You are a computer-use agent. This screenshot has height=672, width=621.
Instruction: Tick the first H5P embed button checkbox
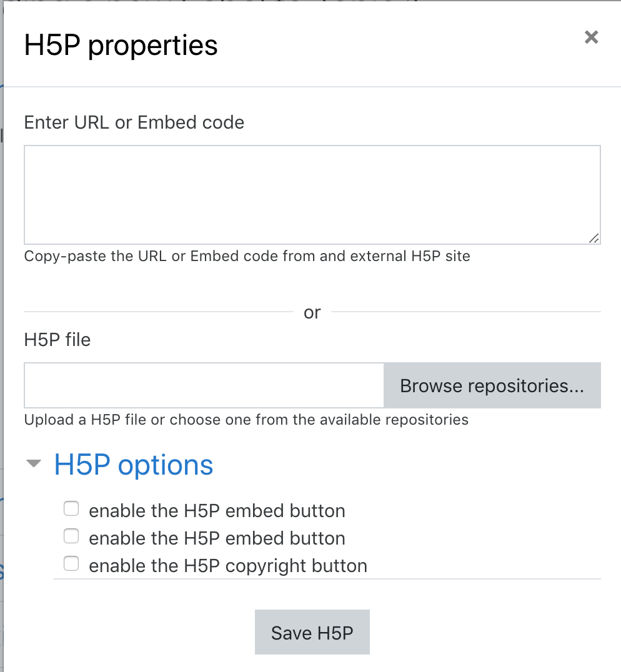click(71, 509)
